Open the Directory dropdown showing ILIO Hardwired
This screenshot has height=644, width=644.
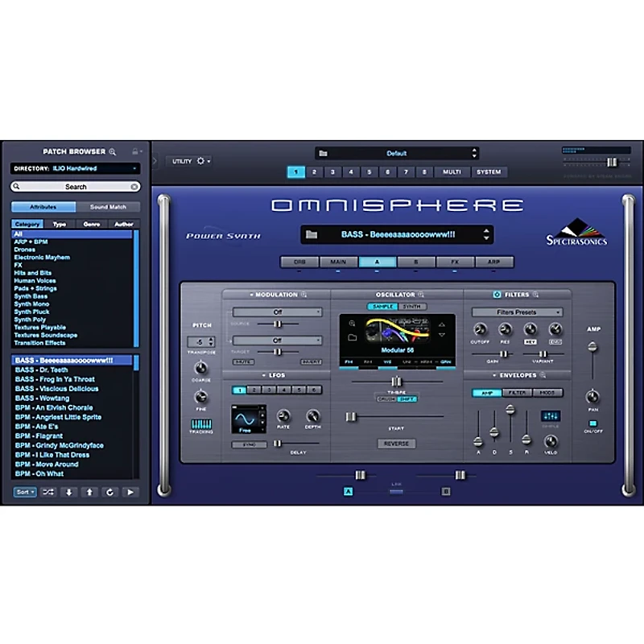pos(74,168)
